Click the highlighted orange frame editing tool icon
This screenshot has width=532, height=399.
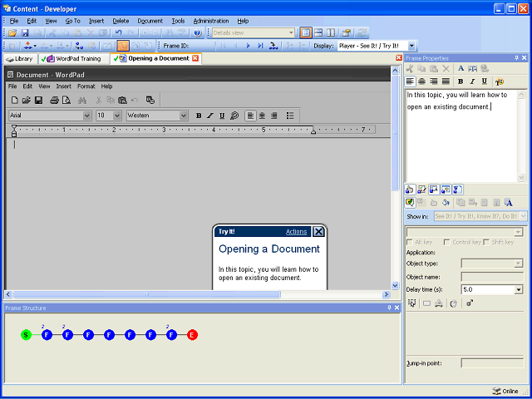coord(123,46)
